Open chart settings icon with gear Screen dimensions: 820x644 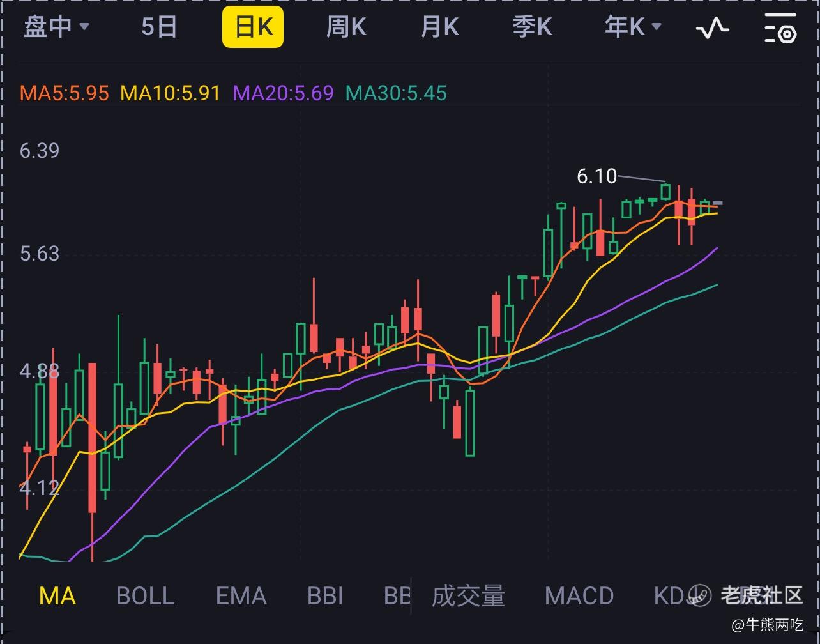pos(780,27)
